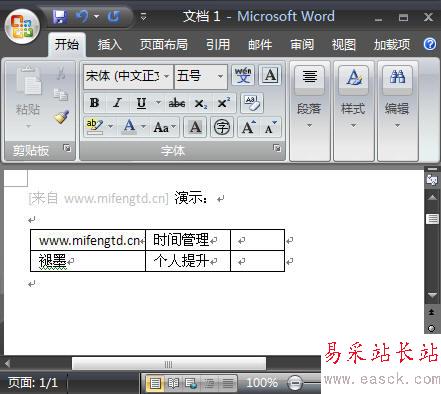This screenshot has width=441, height=394.
Task: Switch to Print Layout view icon
Action: (x=155, y=383)
